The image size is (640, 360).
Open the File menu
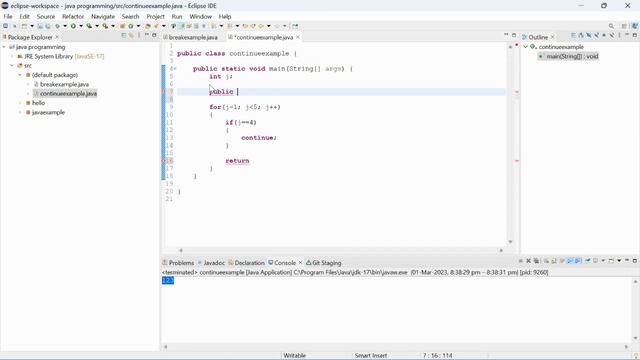click(x=8, y=16)
